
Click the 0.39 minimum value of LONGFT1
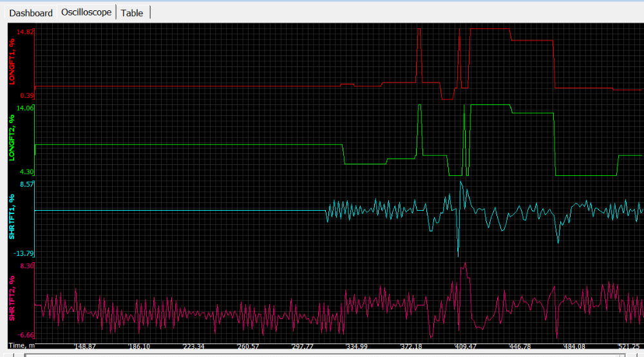[27, 95]
